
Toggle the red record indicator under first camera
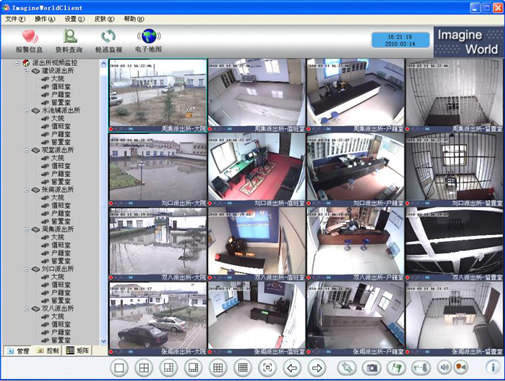click(111, 129)
